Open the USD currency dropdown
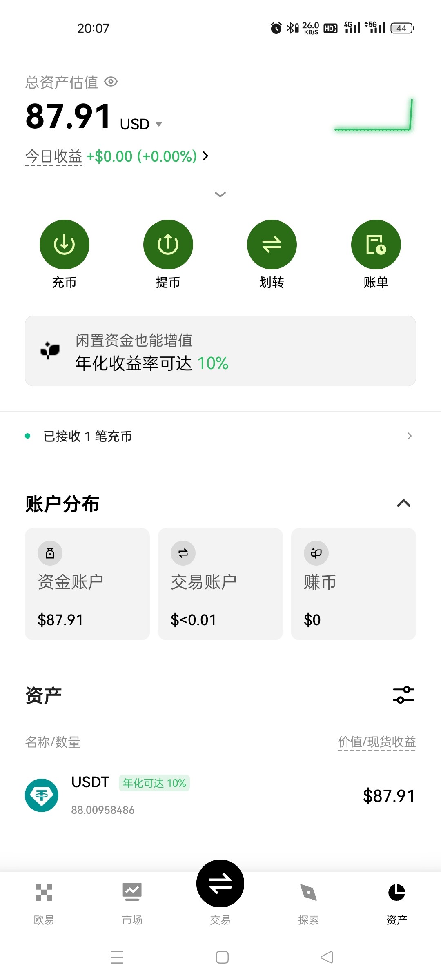441x980 pixels. click(159, 124)
